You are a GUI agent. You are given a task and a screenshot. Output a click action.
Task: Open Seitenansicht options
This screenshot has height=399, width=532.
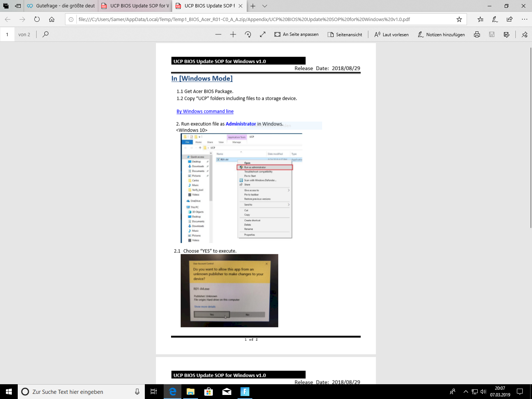coord(345,34)
